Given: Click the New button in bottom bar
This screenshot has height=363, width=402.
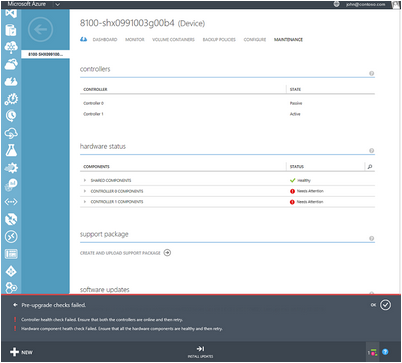Looking at the screenshot, I should click(x=21, y=352).
